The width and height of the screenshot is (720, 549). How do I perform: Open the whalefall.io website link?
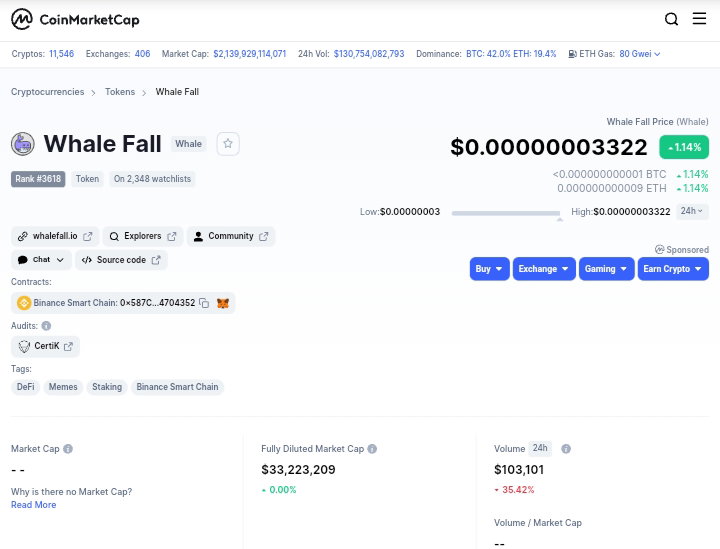click(55, 236)
